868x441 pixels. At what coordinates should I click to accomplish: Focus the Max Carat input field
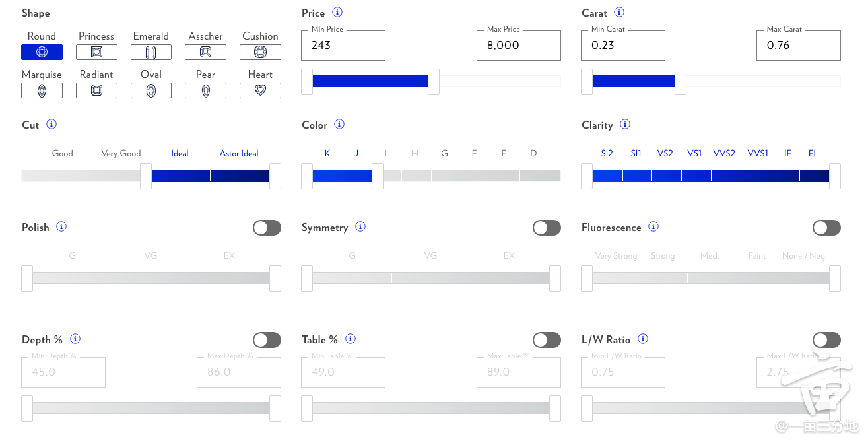799,45
